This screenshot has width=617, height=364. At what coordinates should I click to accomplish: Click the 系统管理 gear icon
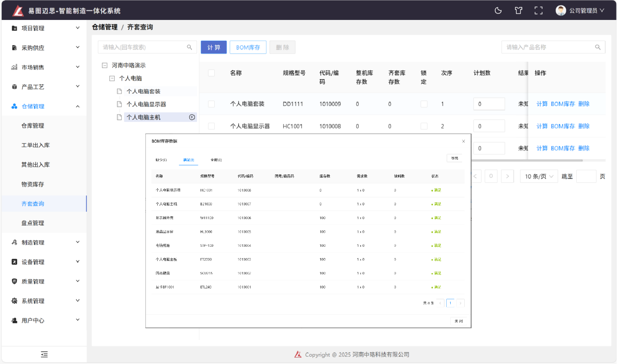coord(14,301)
